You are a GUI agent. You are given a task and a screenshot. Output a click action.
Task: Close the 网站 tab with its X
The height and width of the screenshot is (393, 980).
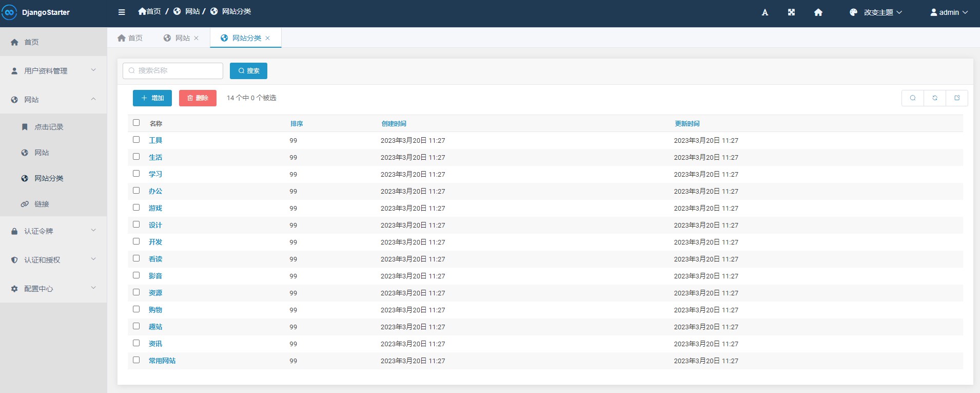[196, 38]
